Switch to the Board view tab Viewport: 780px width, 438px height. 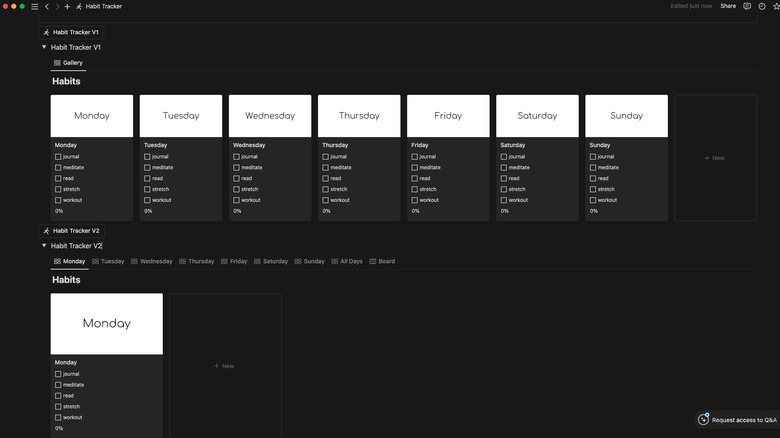point(382,261)
